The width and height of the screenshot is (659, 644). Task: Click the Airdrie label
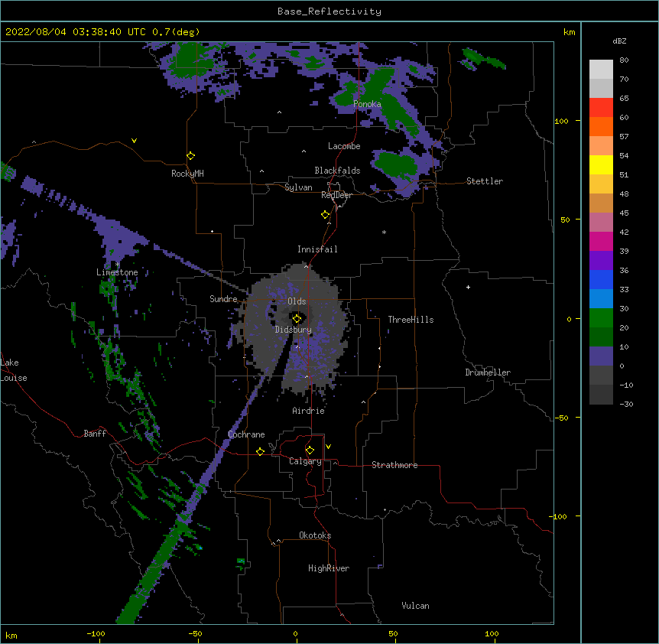309,411
